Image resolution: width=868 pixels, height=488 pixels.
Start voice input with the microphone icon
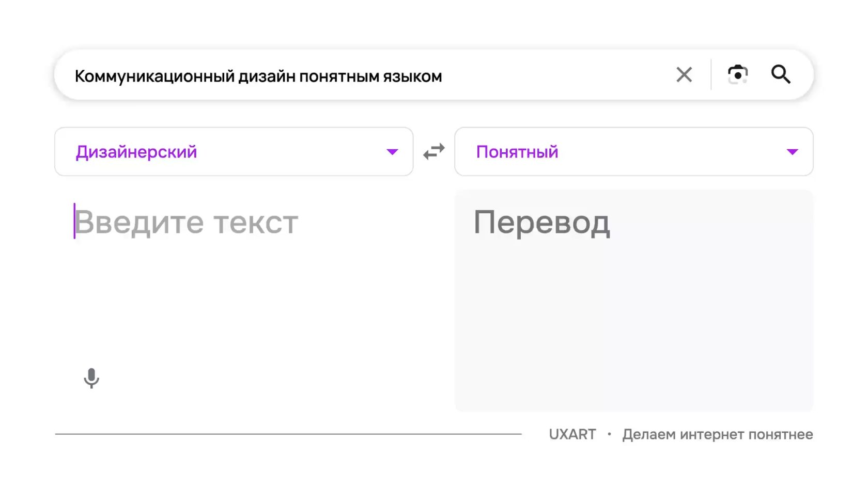91,378
